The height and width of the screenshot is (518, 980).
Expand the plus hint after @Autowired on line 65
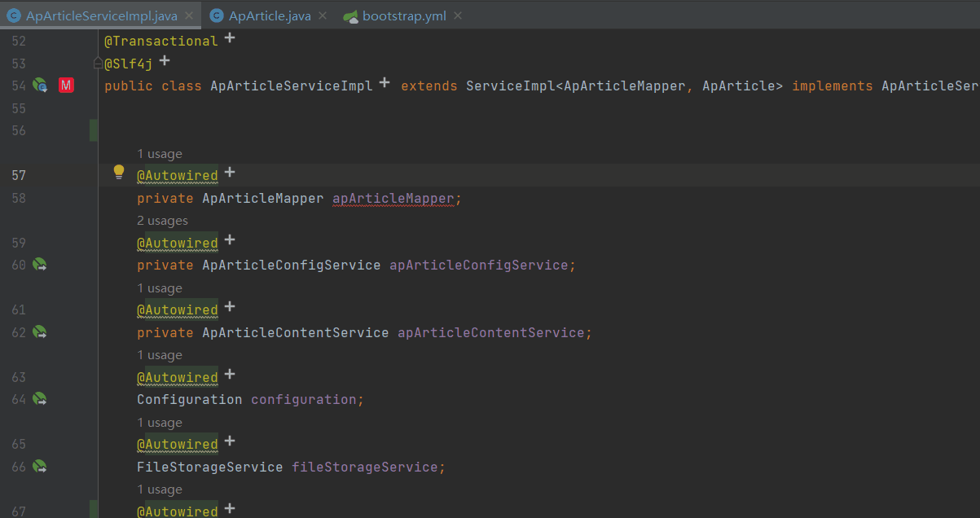click(x=230, y=441)
